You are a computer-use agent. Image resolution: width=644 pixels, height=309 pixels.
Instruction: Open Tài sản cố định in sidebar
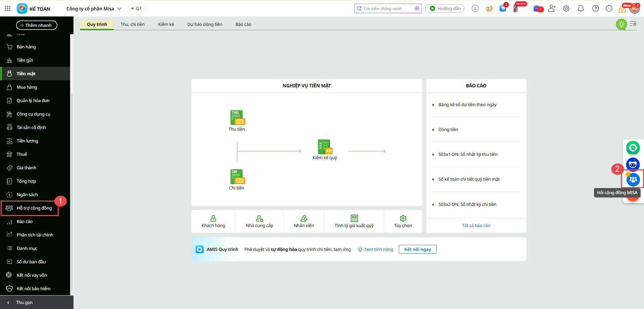coord(35,127)
